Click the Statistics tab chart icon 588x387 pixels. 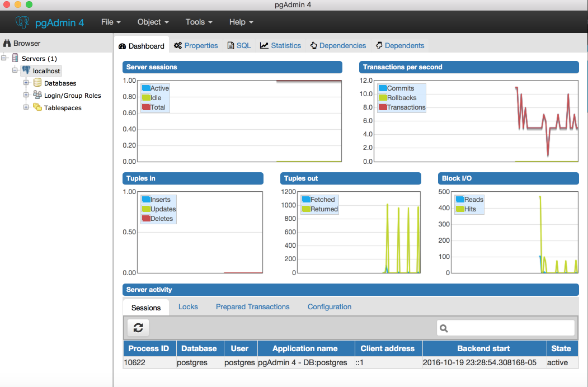tap(265, 45)
